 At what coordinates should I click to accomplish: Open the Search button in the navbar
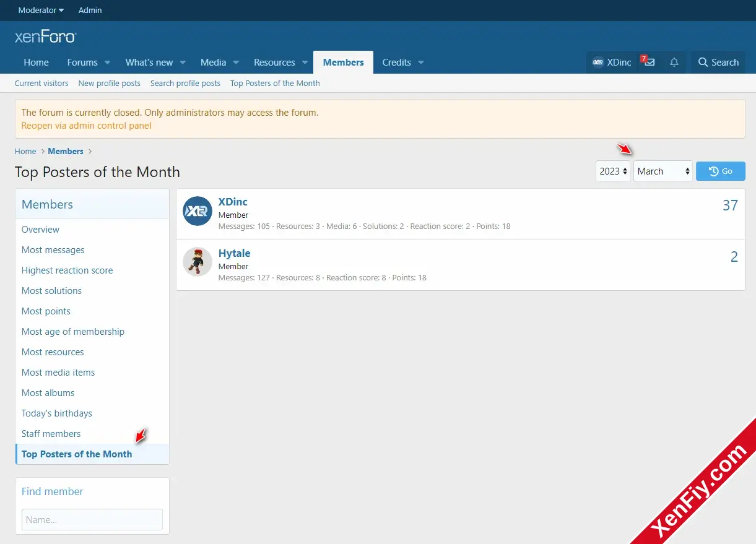pyautogui.click(x=718, y=62)
